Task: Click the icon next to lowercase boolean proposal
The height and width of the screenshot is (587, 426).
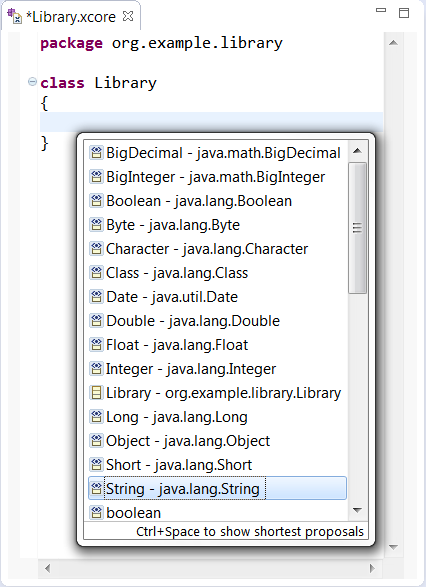Action: coord(96,513)
